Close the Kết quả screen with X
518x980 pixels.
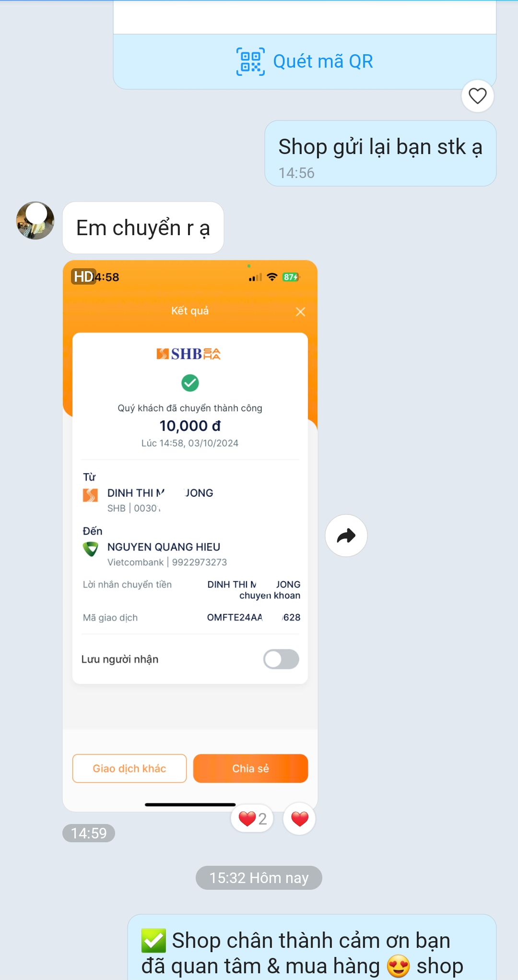[x=301, y=312]
